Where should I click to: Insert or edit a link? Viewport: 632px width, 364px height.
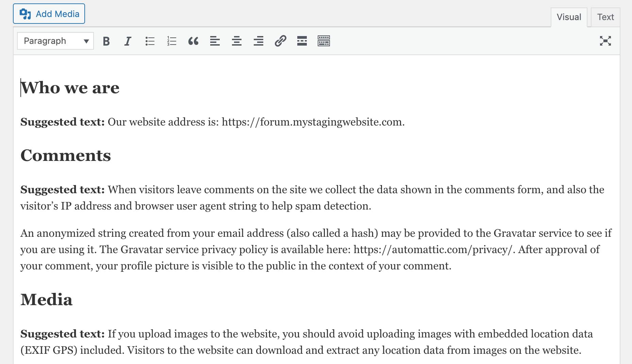coord(280,41)
